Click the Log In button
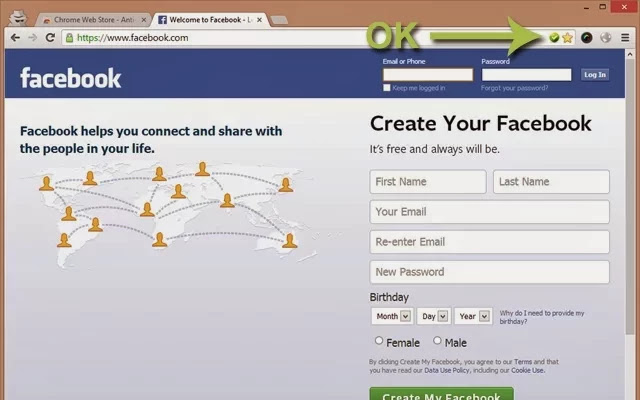This screenshot has height=400, width=640. 595,75
